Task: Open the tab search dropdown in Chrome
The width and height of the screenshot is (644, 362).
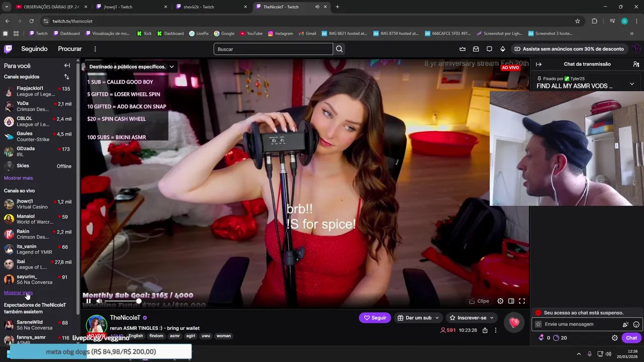Action: [7, 7]
